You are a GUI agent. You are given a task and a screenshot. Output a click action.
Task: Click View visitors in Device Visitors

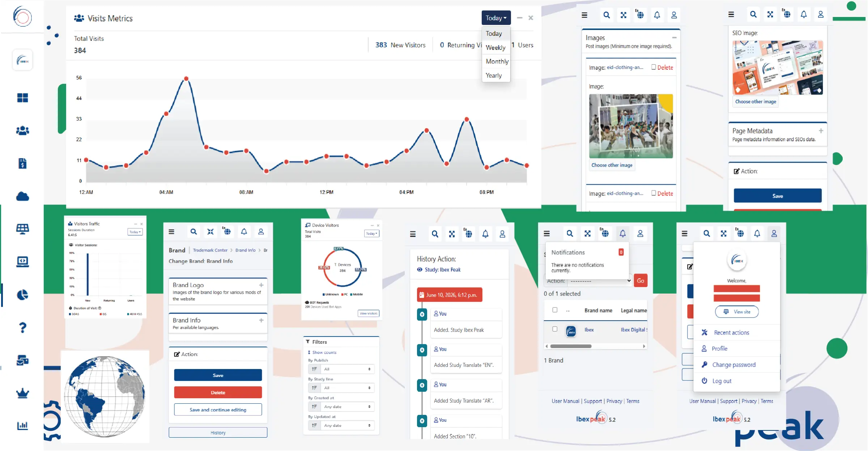(369, 313)
